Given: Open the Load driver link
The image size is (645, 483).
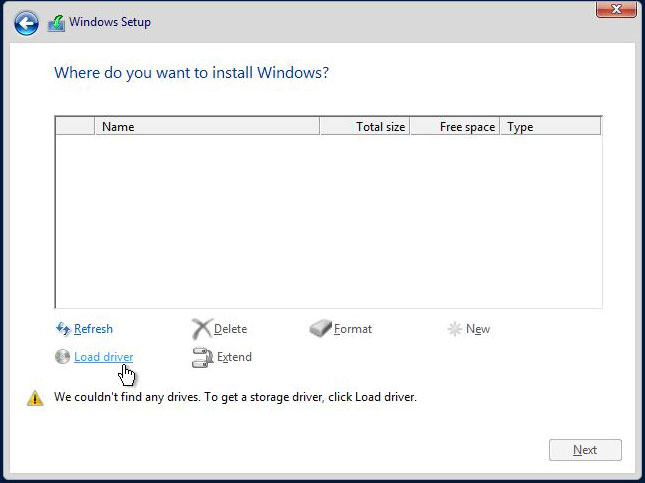Looking at the screenshot, I should click(103, 357).
